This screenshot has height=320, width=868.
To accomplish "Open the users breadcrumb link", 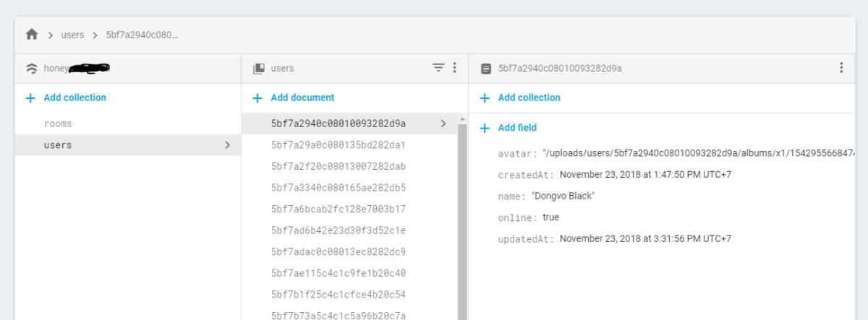I will pyautogui.click(x=72, y=35).
